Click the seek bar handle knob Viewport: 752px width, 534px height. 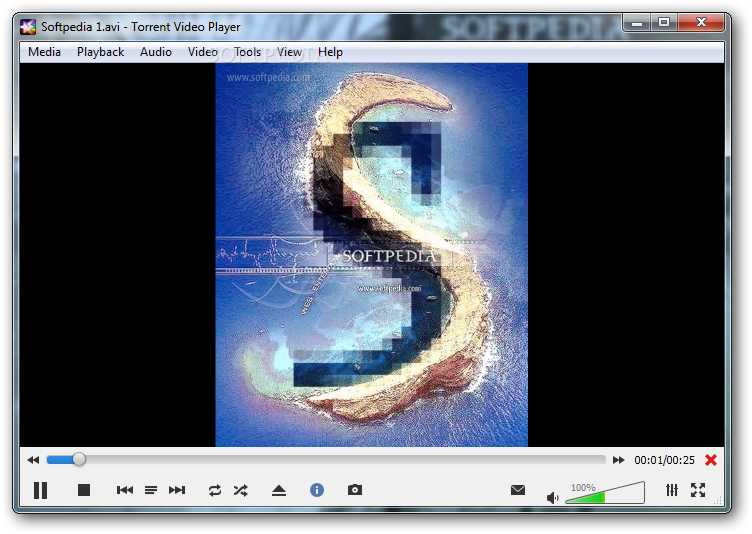(x=79, y=460)
